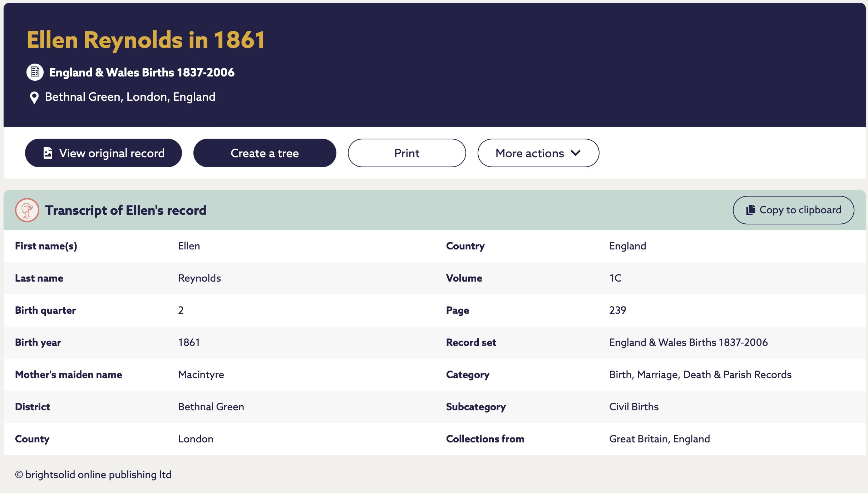
Task: Select the District value Bethnal Green
Action: tap(211, 407)
